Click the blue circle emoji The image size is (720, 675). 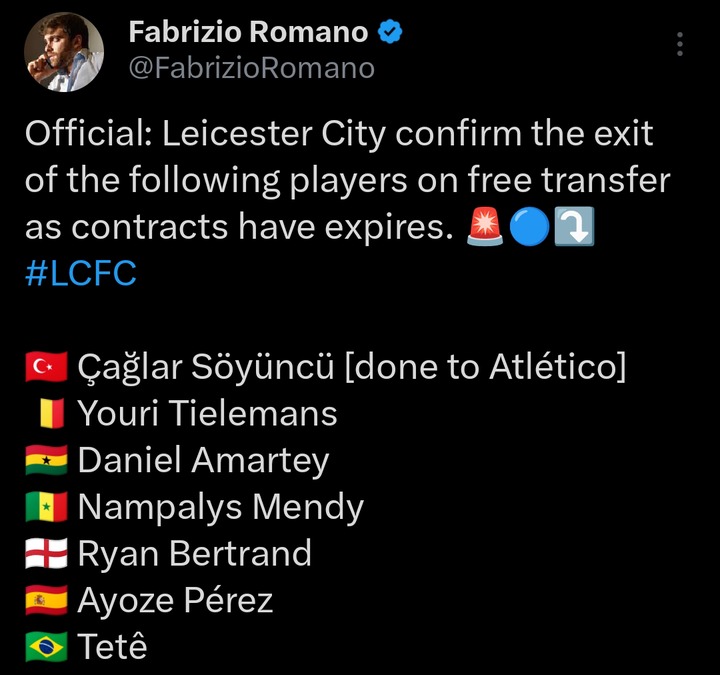click(529, 227)
